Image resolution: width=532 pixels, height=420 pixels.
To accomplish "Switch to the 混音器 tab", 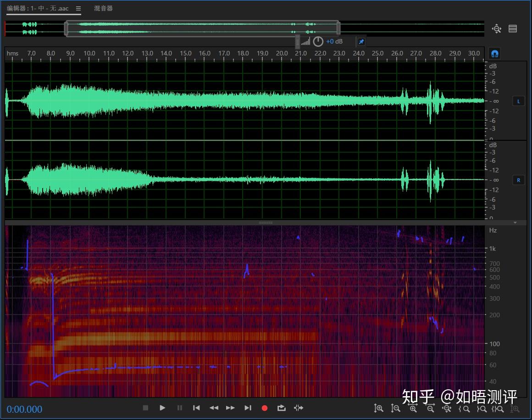I will (103, 8).
